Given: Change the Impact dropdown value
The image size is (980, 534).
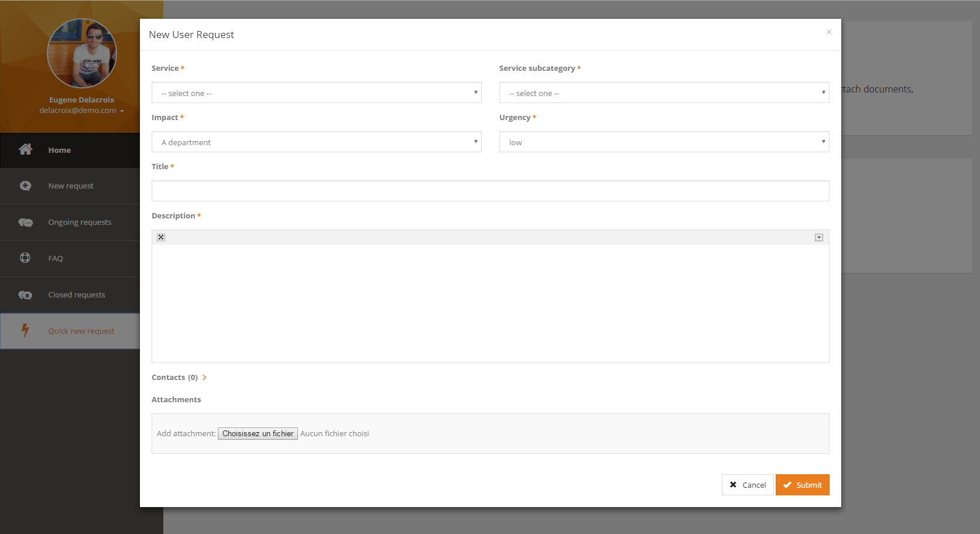Looking at the screenshot, I should point(316,142).
